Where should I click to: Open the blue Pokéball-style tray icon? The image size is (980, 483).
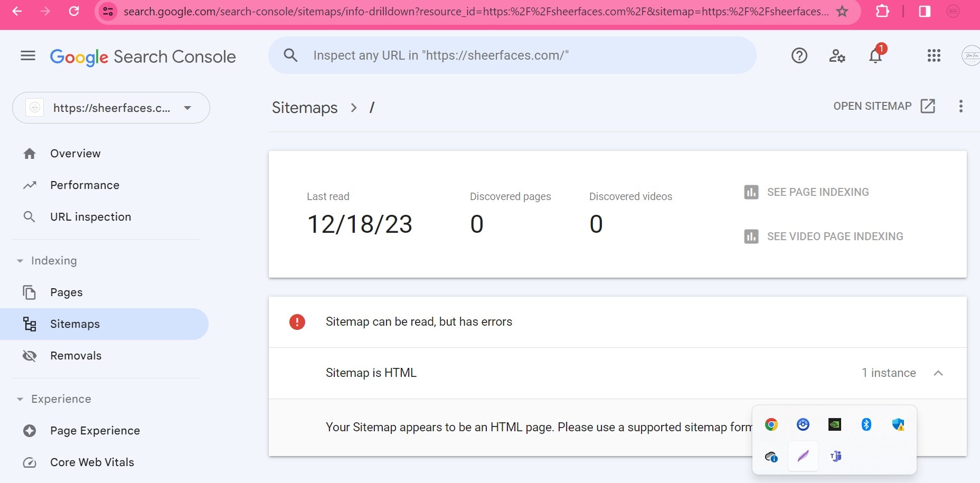pyautogui.click(x=803, y=424)
